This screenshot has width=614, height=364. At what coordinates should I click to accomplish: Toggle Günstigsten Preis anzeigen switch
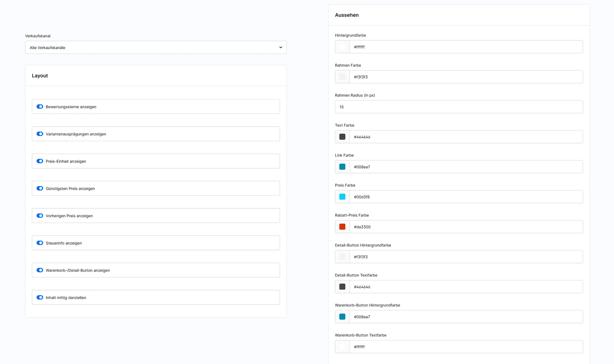[40, 188]
